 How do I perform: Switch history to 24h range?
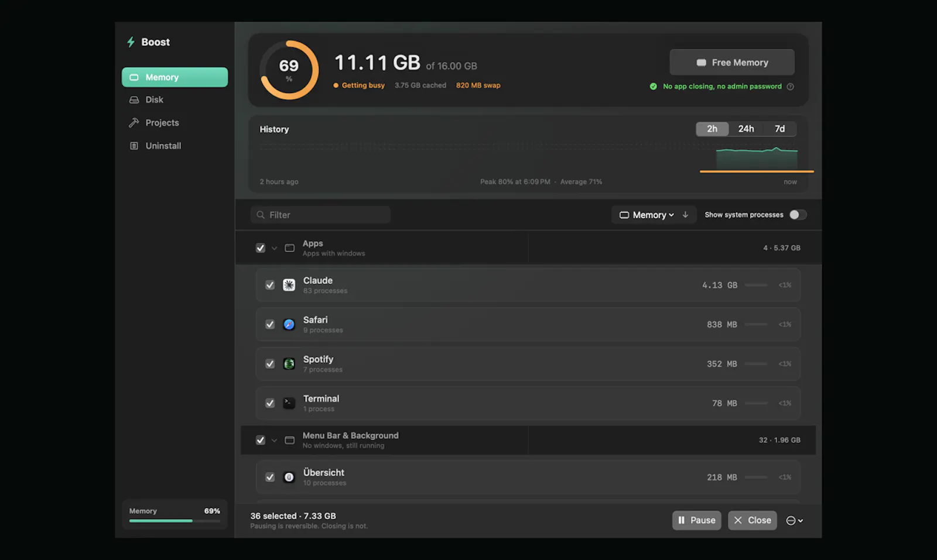pos(746,129)
